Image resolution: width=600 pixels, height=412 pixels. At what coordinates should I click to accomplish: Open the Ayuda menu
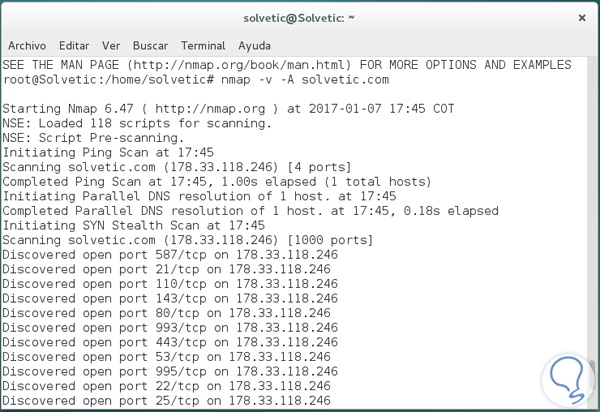click(254, 46)
